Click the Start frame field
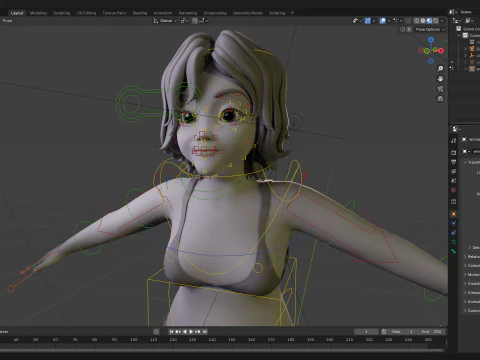This screenshot has height=360, width=480. pyautogui.click(x=401, y=332)
